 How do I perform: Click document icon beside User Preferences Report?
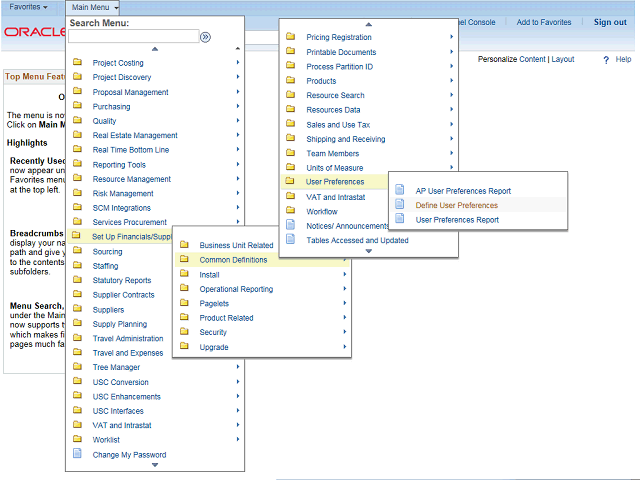[400, 218]
